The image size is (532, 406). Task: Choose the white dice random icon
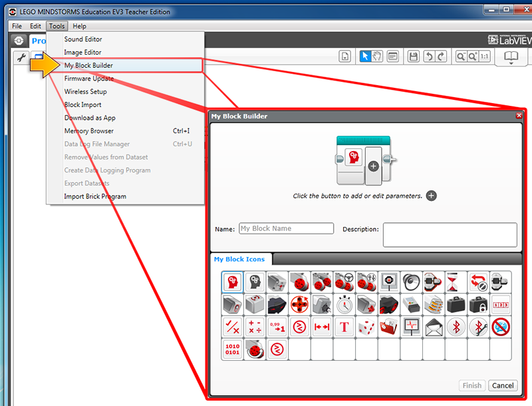pyautogui.click(x=366, y=327)
